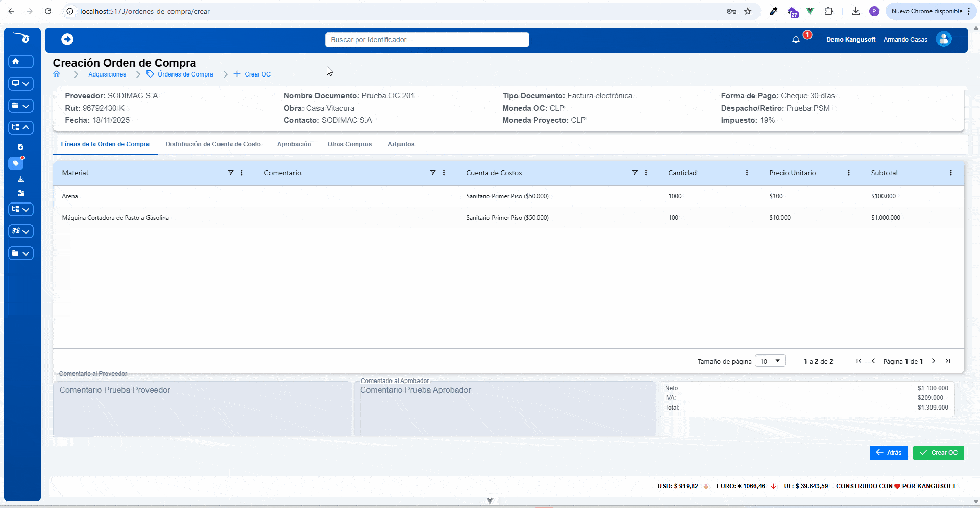Viewport: 980px width, 508px height.
Task: Go to the previous page of the table
Action: (873, 361)
